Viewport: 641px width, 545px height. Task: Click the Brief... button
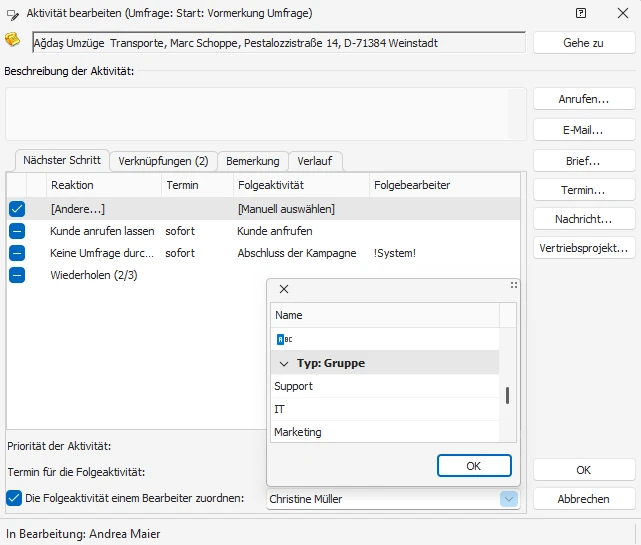584,161
